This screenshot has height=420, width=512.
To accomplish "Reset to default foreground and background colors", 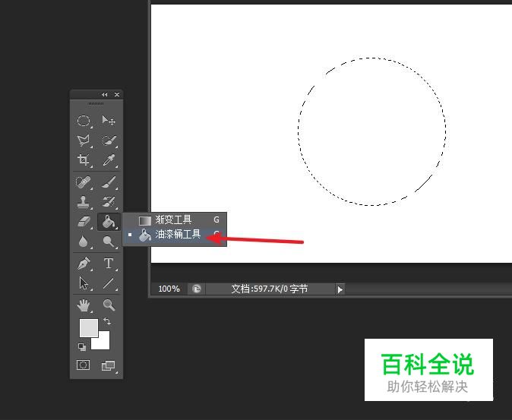I will pos(82,347).
